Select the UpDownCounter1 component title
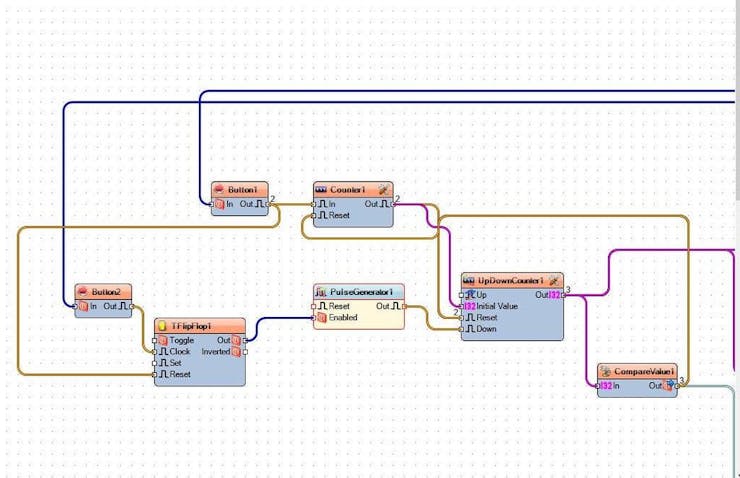 point(511,280)
